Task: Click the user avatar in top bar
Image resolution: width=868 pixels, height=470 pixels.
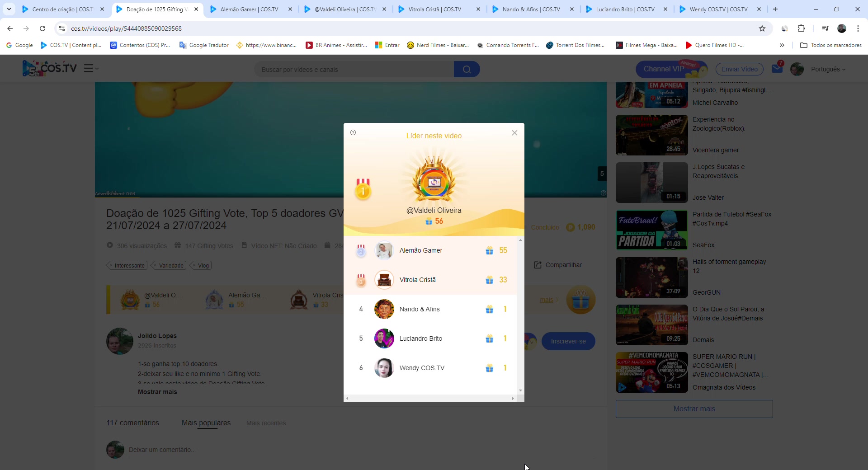Action: pos(797,69)
